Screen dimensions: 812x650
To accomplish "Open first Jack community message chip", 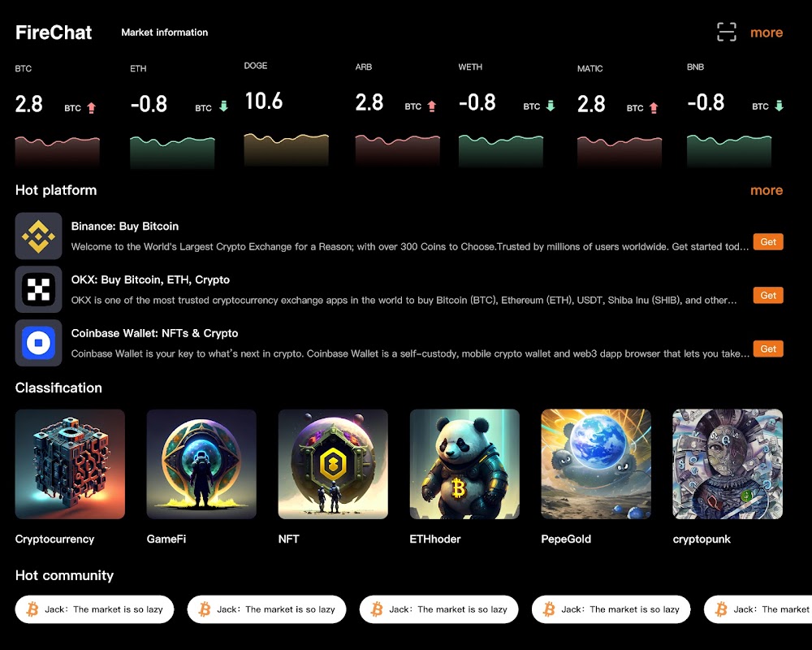I will tap(94, 609).
